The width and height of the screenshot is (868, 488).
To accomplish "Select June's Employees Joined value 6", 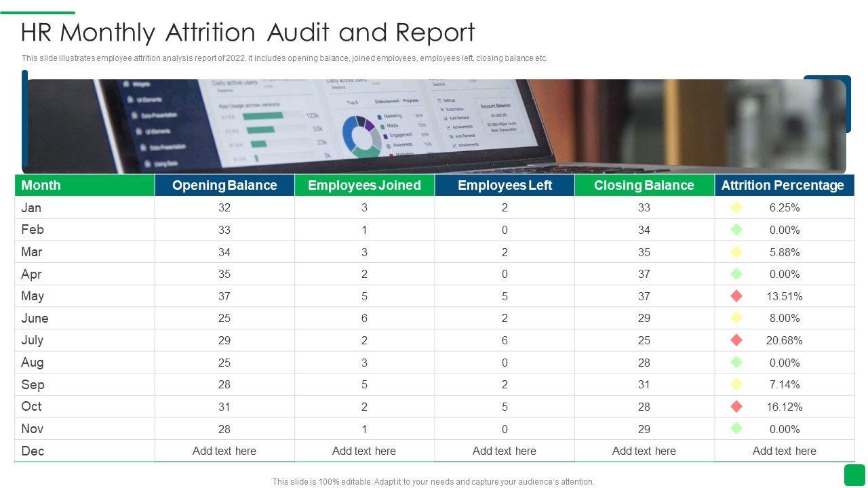I will coord(364,318).
